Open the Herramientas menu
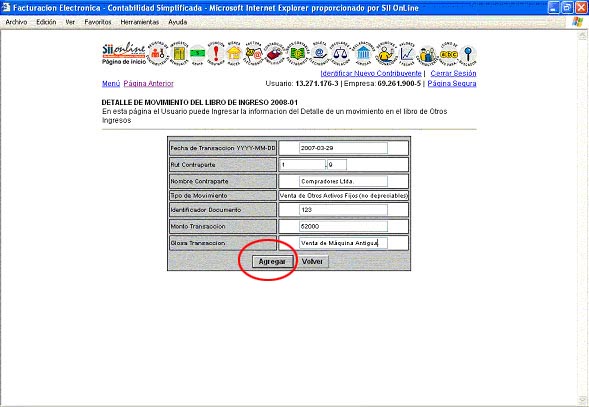This screenshot has height=407, width=589. 140,22
